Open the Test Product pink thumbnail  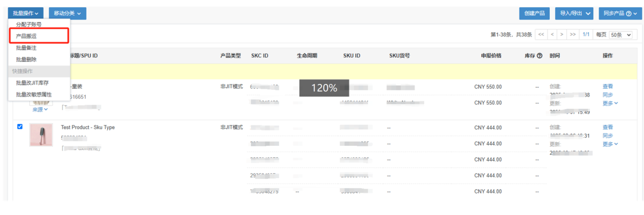[41, 135]
